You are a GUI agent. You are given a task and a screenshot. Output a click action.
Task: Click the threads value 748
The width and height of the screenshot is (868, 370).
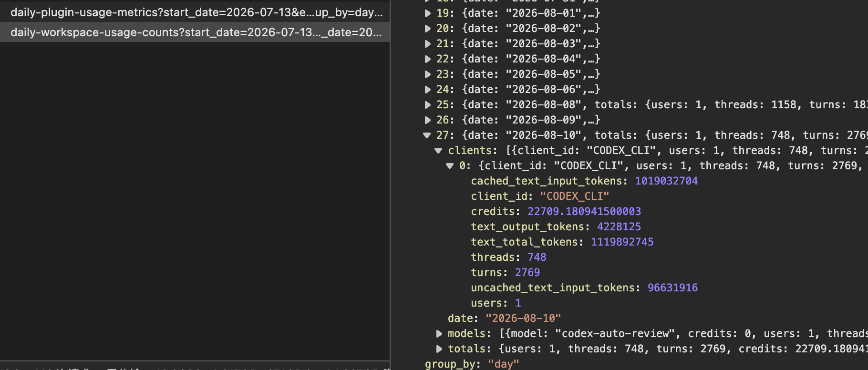537,257
